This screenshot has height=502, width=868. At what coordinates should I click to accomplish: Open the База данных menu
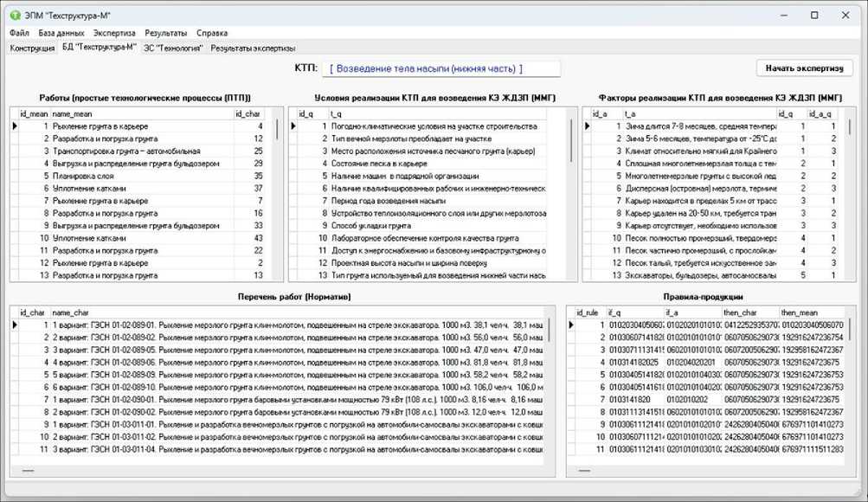(x=61, y=33)
